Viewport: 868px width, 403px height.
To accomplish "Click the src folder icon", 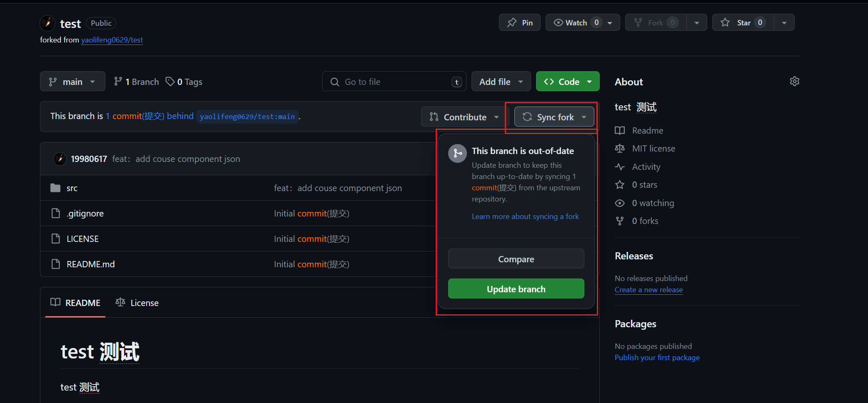I will (x=55, y=188).
